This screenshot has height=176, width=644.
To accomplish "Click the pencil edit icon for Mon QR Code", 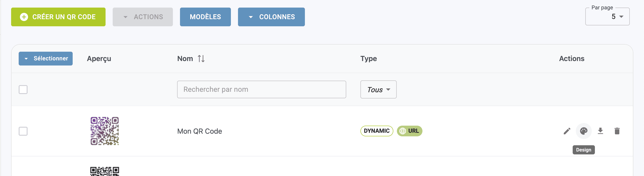I will (x=567, y=131).
